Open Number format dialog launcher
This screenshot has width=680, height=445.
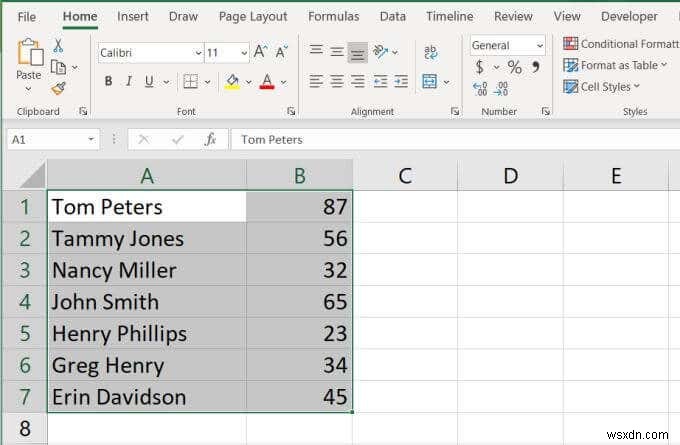(546, 111)
